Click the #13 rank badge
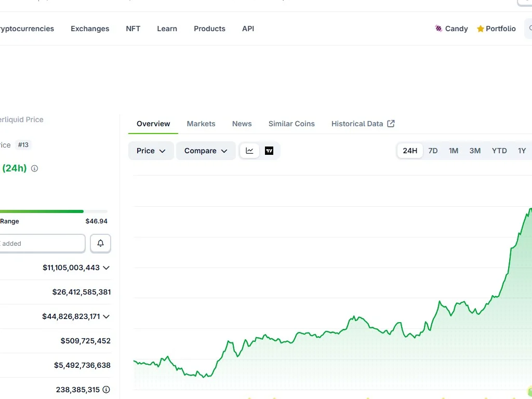This screenshot has width=532, height=399. point(23,145)
